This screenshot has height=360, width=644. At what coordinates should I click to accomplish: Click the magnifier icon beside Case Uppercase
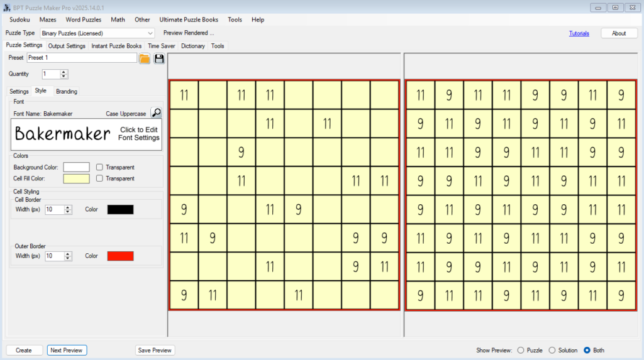coord(156,113)
